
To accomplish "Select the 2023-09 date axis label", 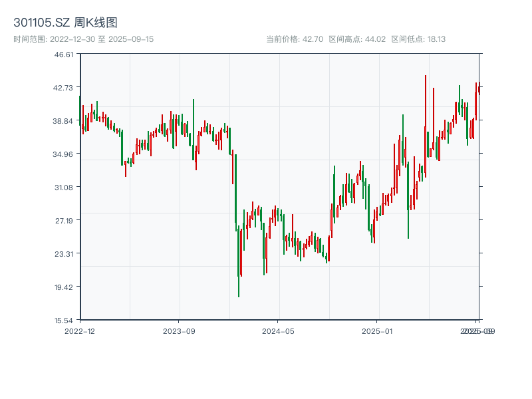I will [x=179, y=331].
